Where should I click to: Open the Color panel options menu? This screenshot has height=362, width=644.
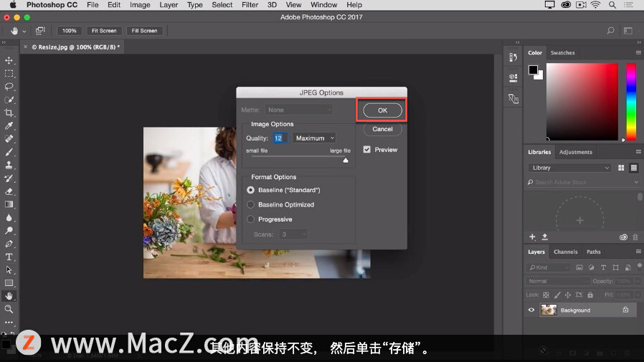638,52
